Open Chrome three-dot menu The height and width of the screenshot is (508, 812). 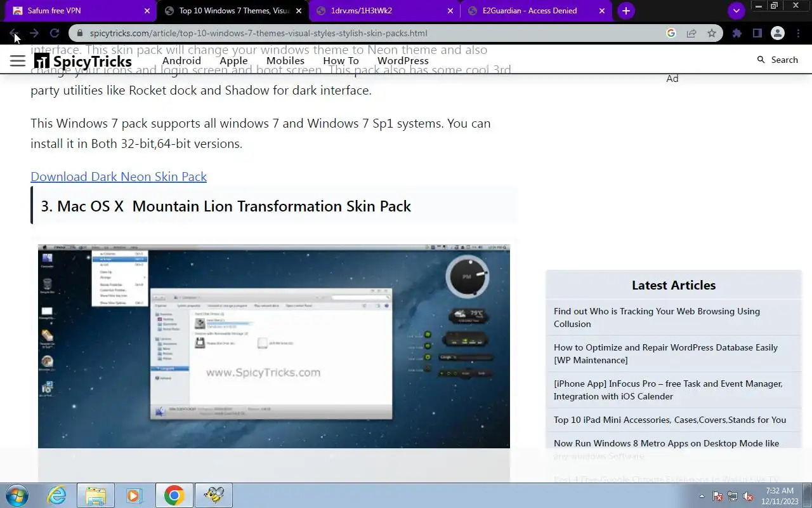799,33
